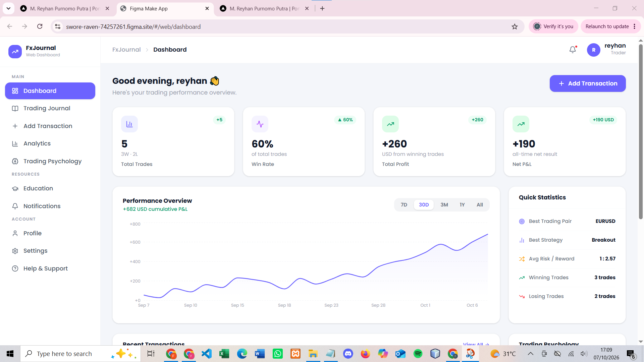
Task: Click the reyhan user avatar
Action: point(593,50)
